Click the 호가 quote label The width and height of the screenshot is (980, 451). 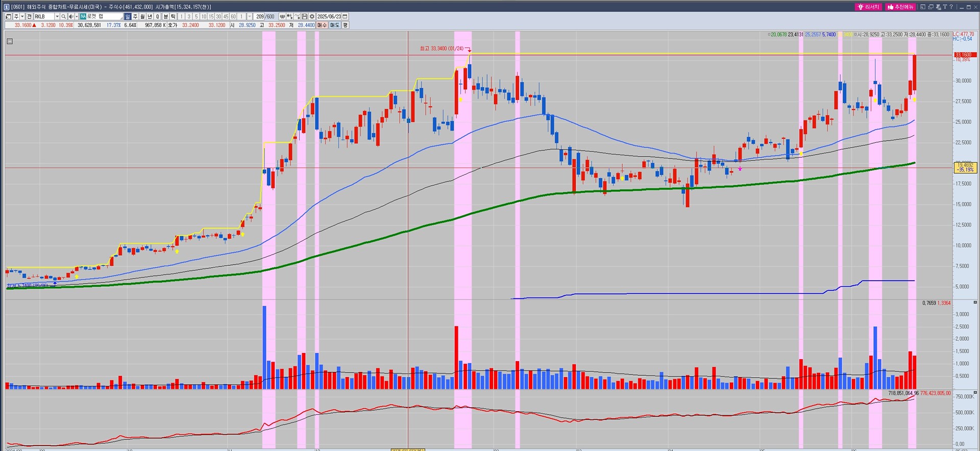click(172, 25)
